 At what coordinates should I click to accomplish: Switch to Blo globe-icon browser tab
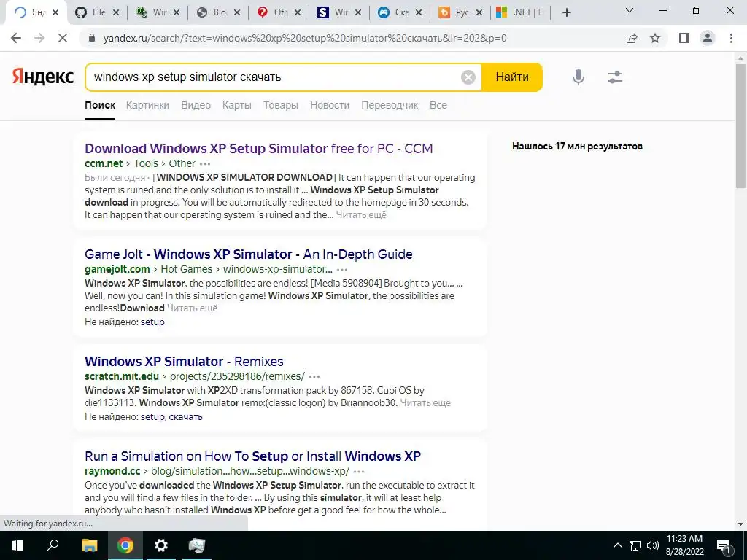(217, 12)
